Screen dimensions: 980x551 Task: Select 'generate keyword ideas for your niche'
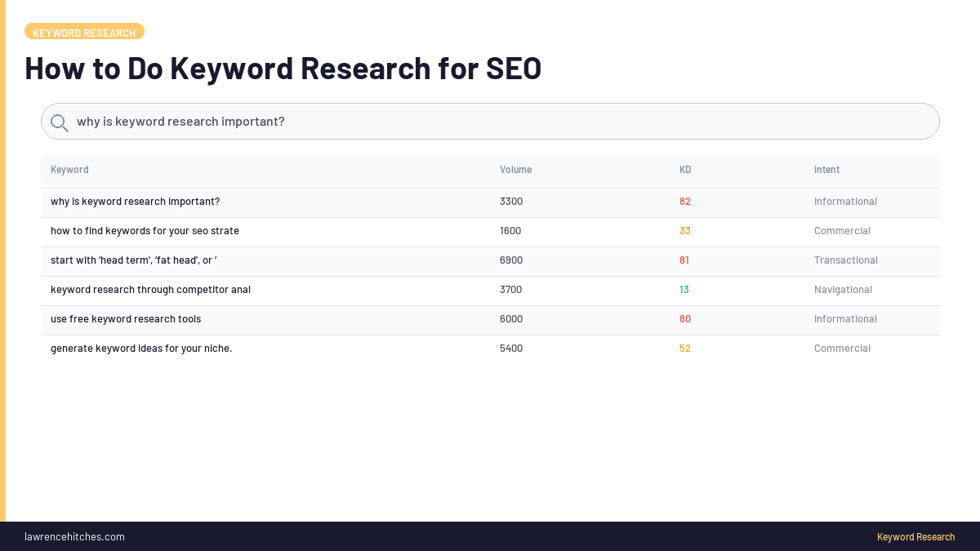click(x=141, y=348)
